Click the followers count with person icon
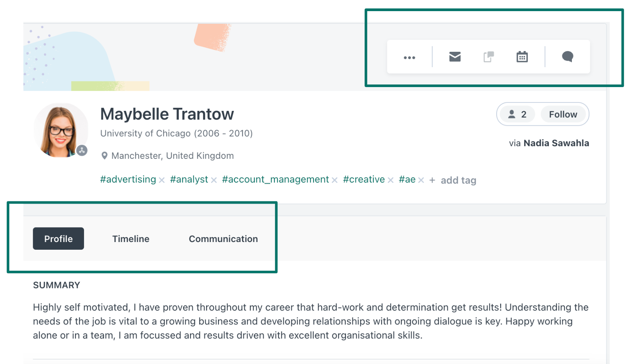The height and width of the screenshot is (364, 631). (x=517, y=114)
